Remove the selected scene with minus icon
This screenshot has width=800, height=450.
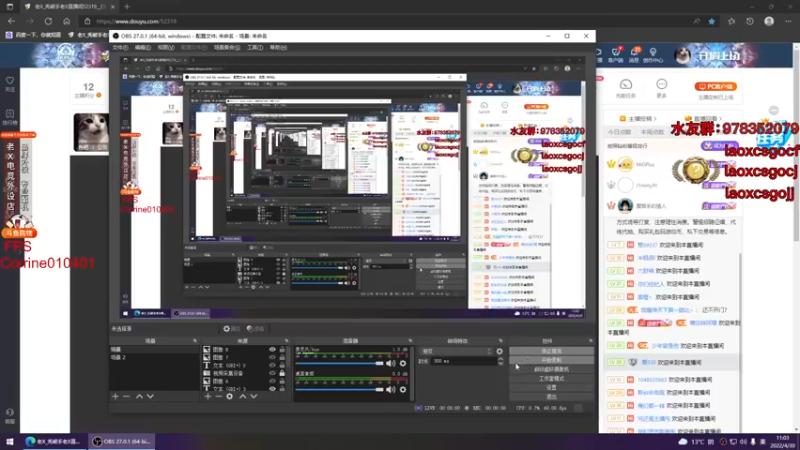127,396
